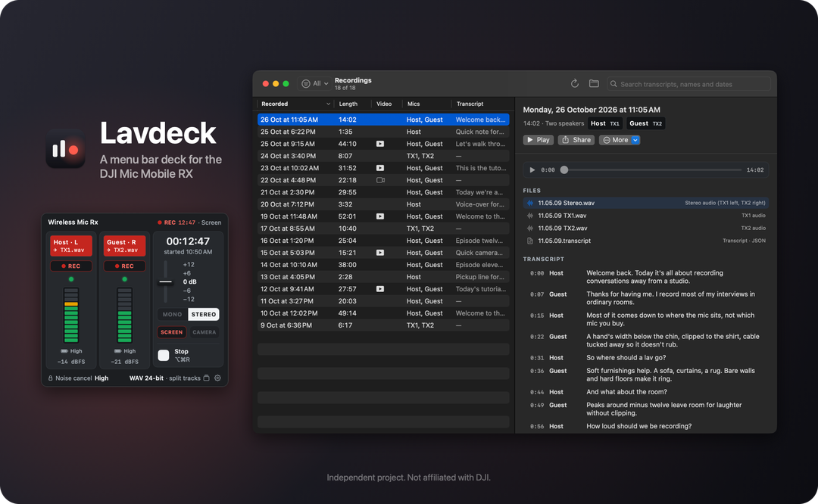Image resolution: width=818 pixels, height=504 pixels.
Task: Click camera icon on 22 Oct 4:48 PM row
Action: coord(380,180)
